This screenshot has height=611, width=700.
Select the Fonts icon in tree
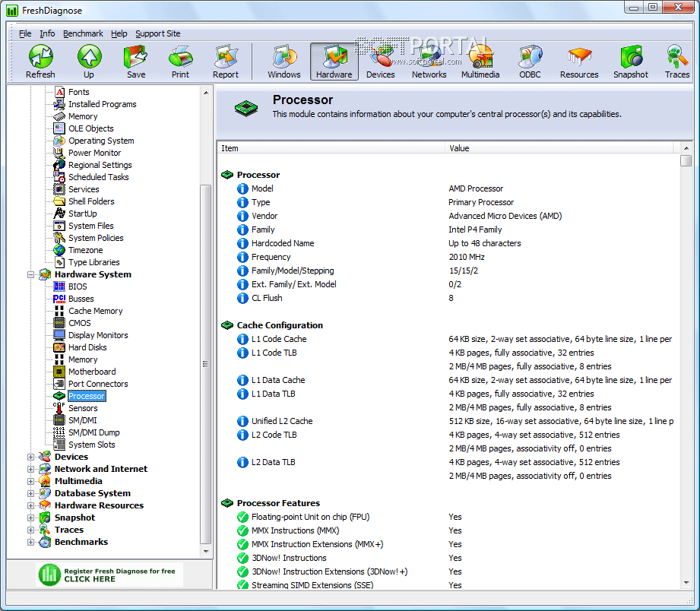(59, 92)
